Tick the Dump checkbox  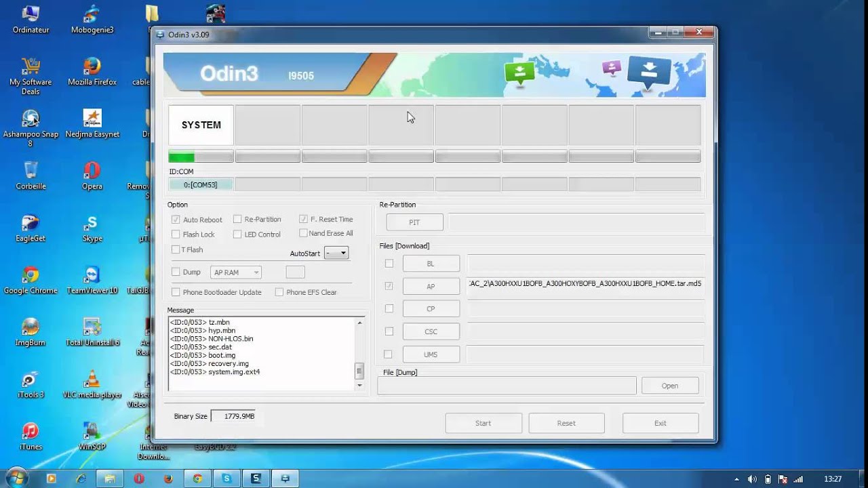(176, 272)
